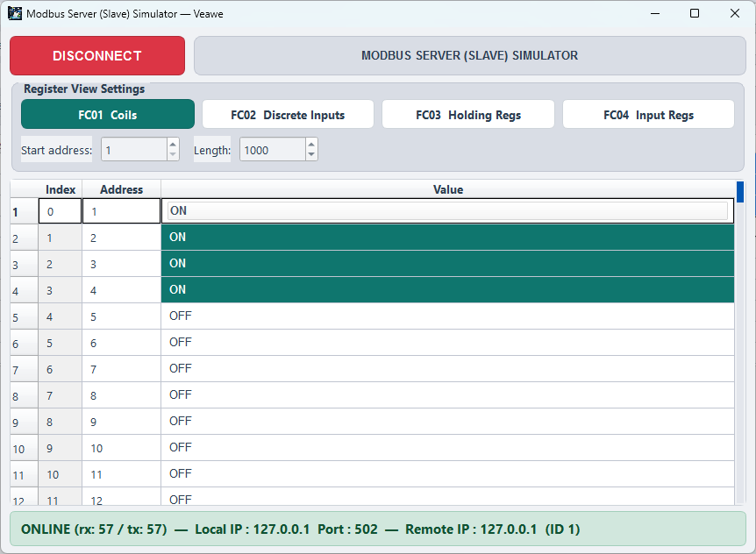The width and height of the screenshot is (756, 554).
Task: Switch to FC02 Discrete Inputs
Action: [288, 115]
